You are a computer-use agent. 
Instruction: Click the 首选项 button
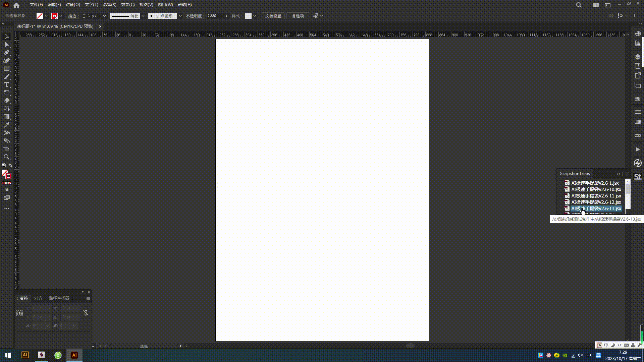click(298, 16)
